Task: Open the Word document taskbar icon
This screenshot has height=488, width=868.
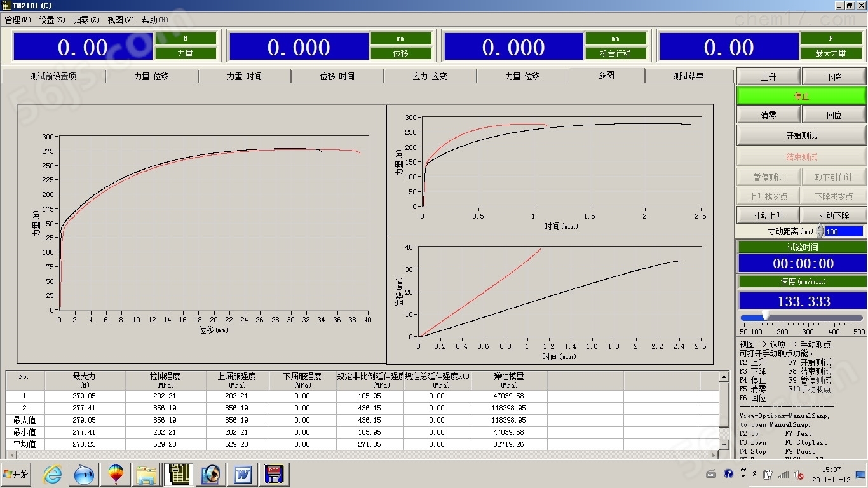Action: coord(242,474)
